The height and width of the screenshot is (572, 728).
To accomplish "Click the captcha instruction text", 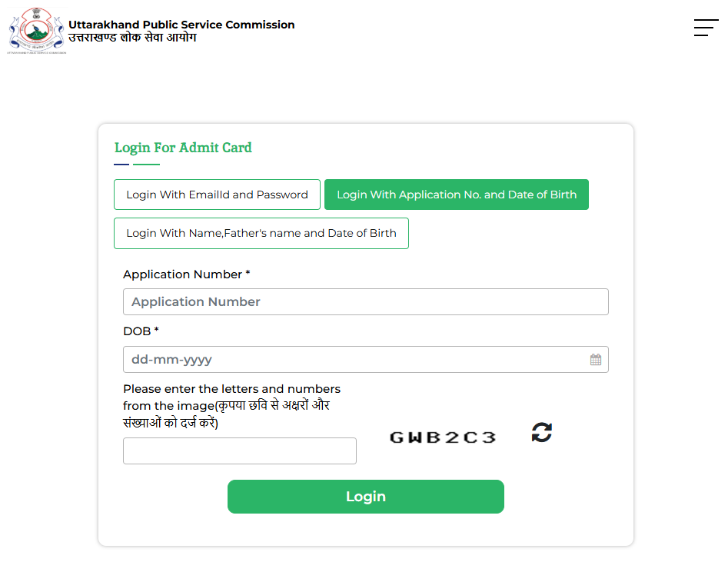I will 231,406.
